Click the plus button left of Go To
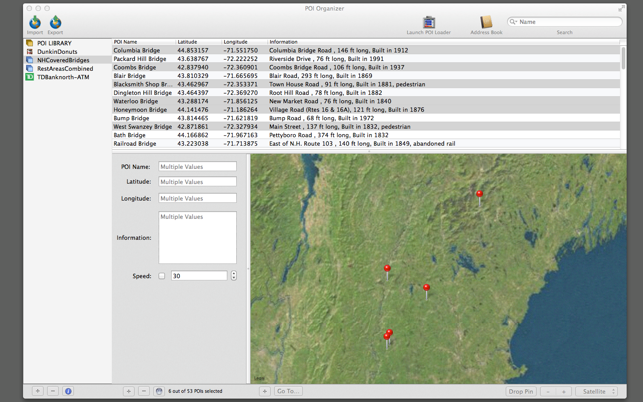 click(x=264, y=391)
